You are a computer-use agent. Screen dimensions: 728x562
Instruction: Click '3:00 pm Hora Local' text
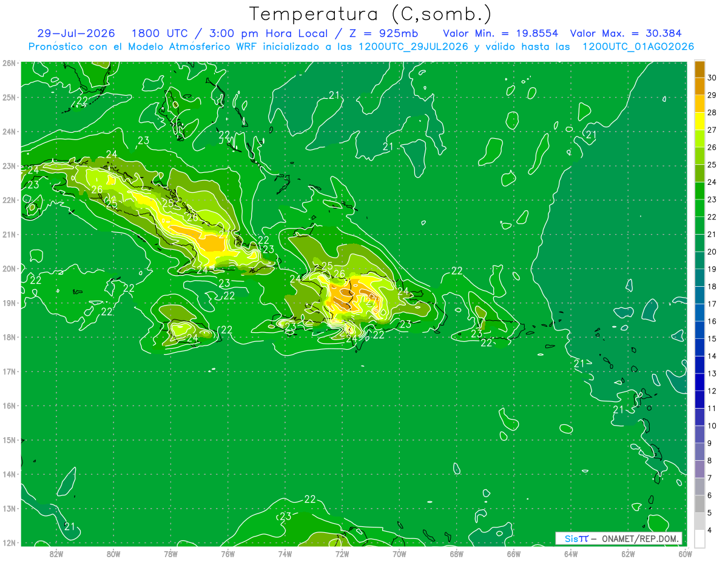[x=268, y=33]
